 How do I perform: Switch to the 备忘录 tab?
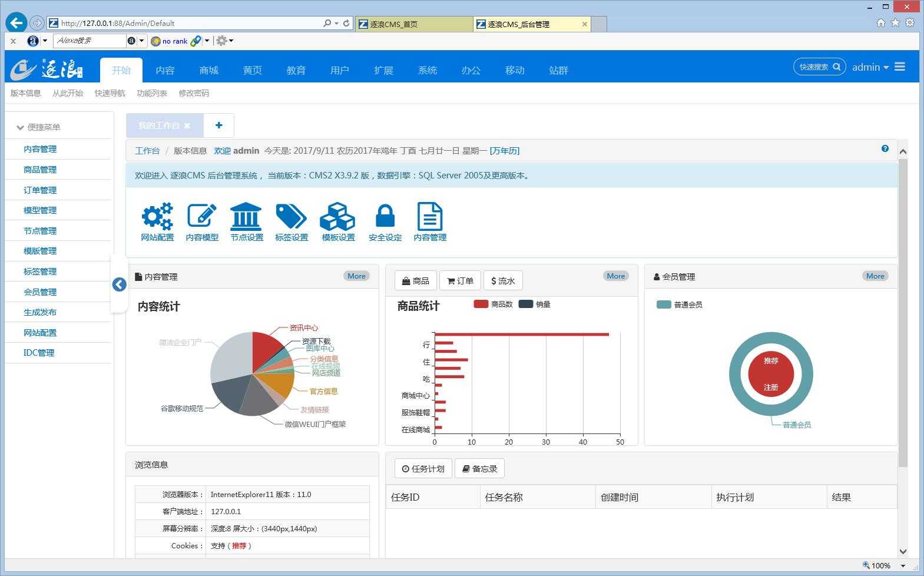point(479,468)
